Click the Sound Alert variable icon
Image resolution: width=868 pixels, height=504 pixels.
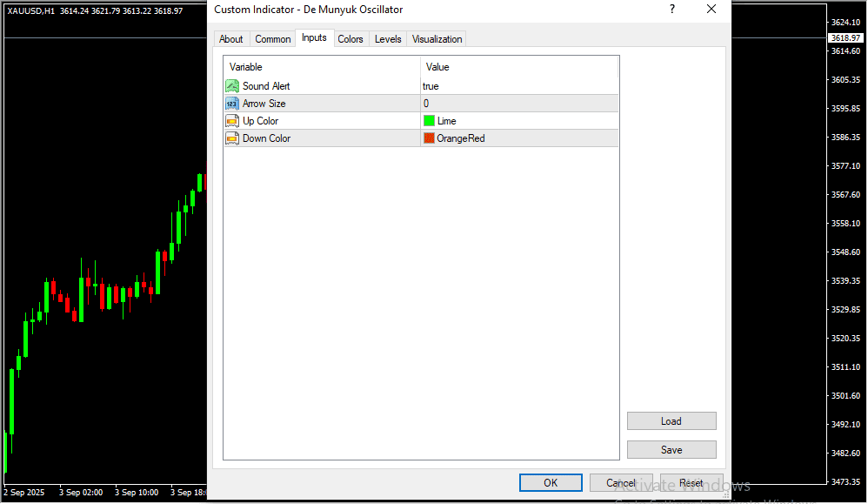coord(232,86)
